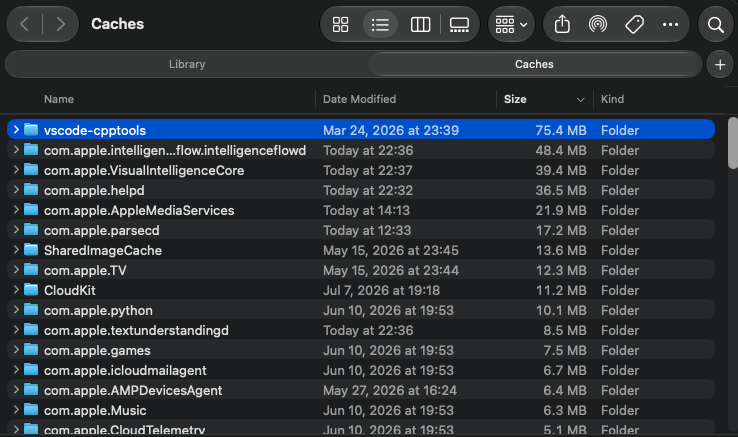Viewport: 738px width, 437px height.
Task: Sort by the Name column header
Action: (59, 99)
